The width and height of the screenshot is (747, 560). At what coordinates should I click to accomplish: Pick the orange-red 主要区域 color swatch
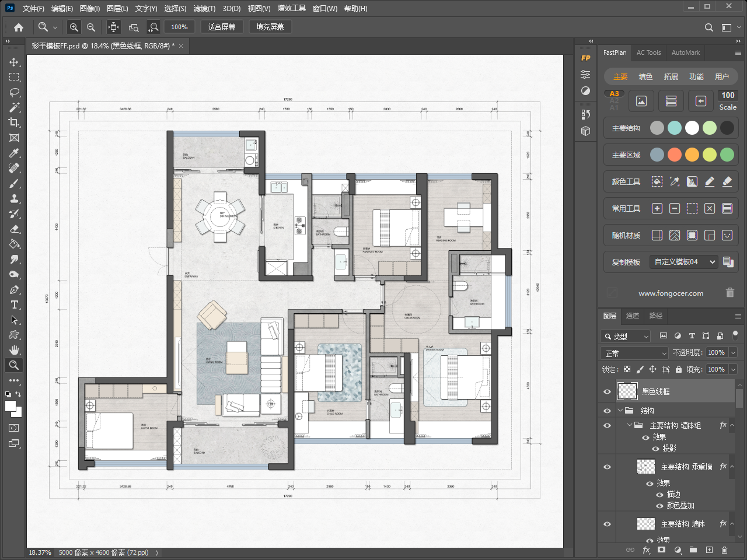point(675,155)
